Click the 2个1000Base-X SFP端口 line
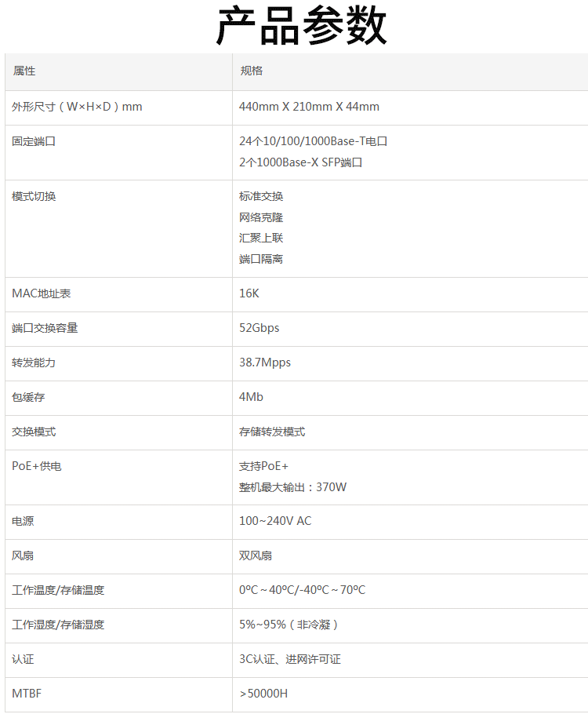 [300, 163]
